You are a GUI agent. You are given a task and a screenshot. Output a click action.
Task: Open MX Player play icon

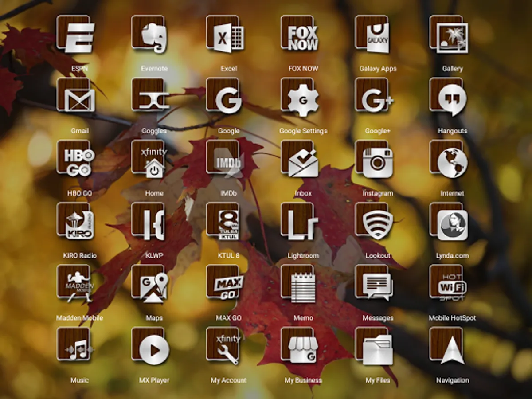(150, 347)
